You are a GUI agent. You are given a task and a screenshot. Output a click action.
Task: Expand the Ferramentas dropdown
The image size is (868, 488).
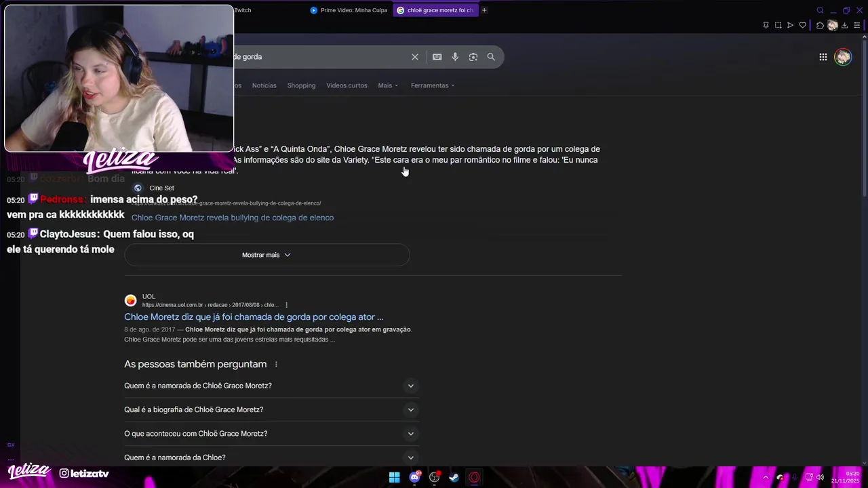[433, 85]
